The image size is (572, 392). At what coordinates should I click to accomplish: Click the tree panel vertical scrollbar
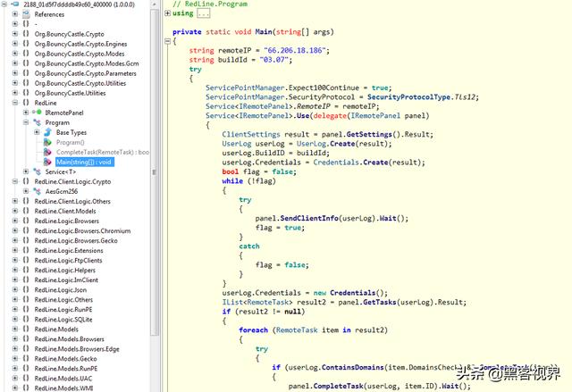pos(156,179)
